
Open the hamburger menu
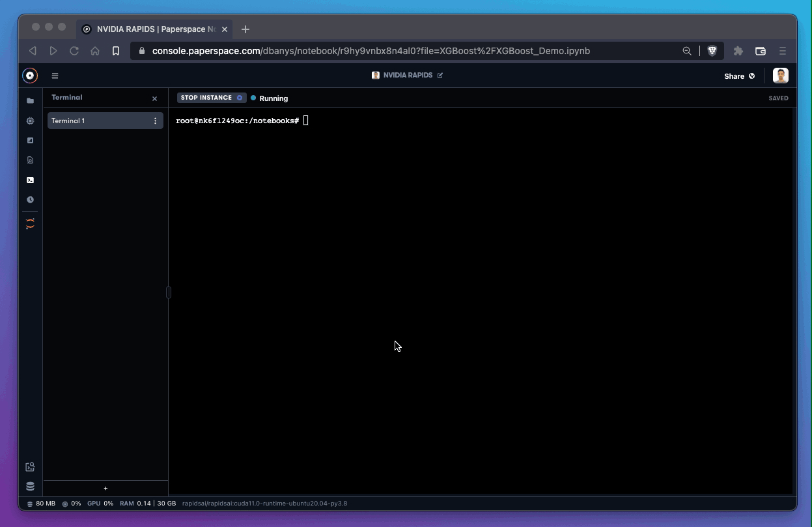click(x=55, y=76)
